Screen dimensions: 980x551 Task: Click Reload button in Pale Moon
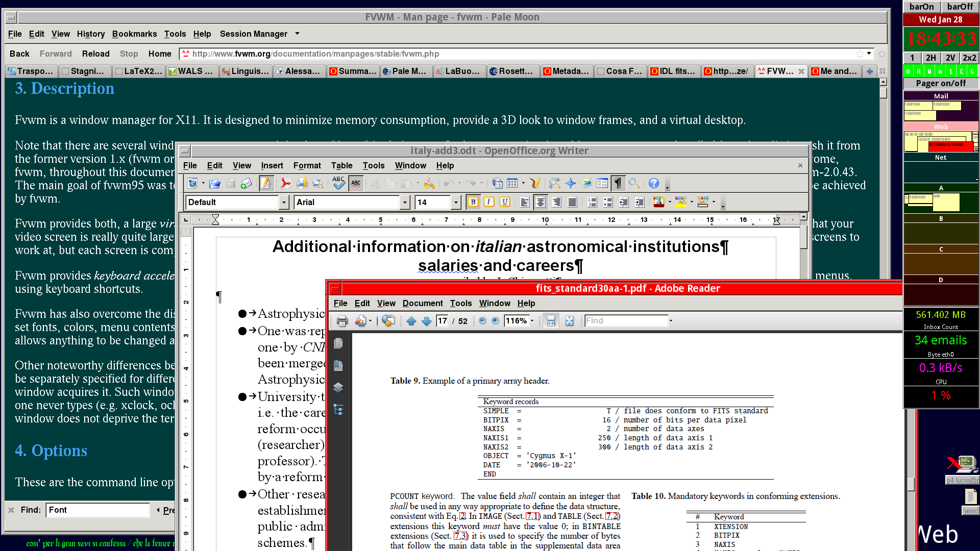click(96, 54)
